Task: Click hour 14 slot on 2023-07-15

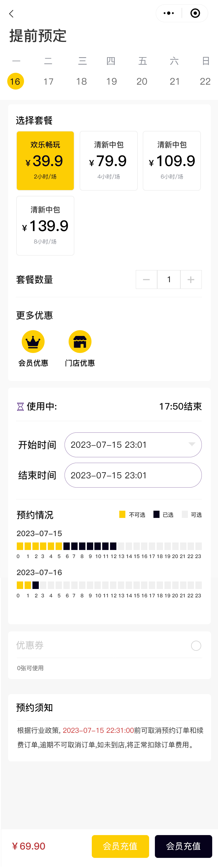Action: [x=129, y=546]
